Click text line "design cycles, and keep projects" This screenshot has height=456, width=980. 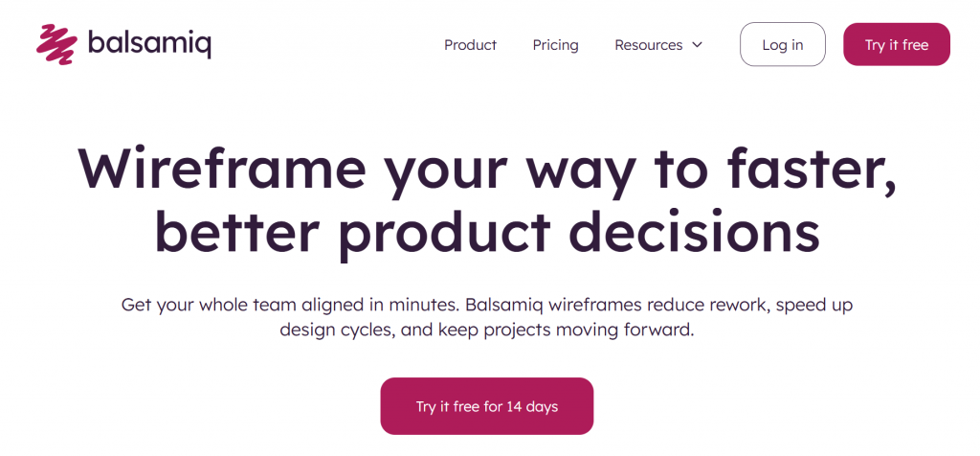[486, 331]
